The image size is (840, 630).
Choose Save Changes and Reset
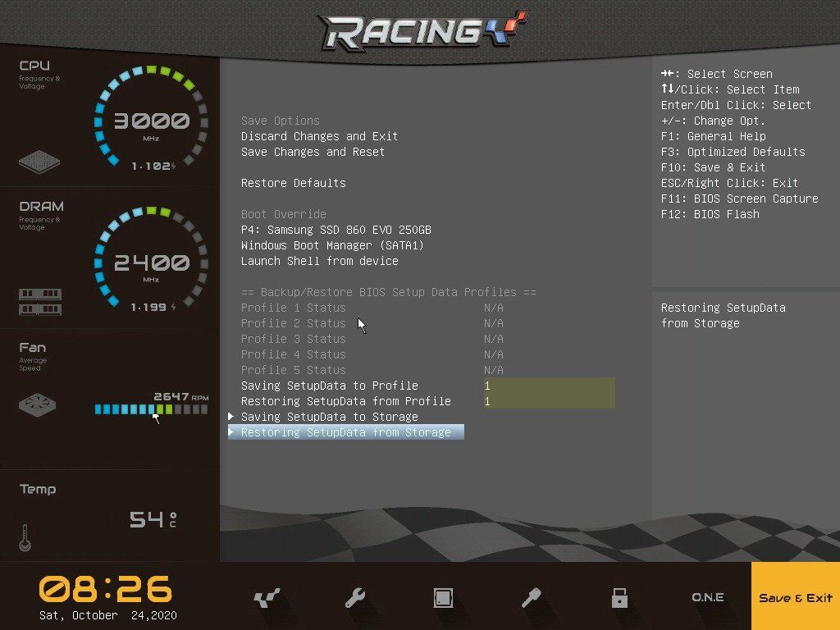(313, 152)
